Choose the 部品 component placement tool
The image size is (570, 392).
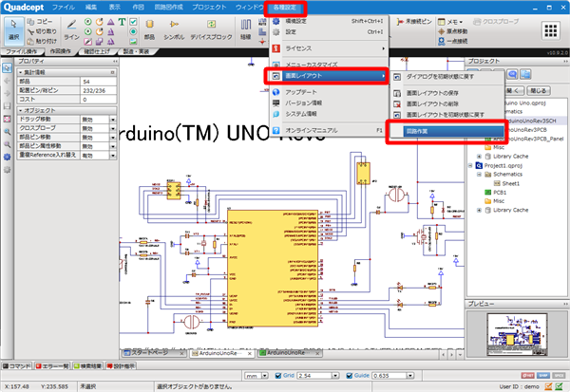[x=149, y=30]
